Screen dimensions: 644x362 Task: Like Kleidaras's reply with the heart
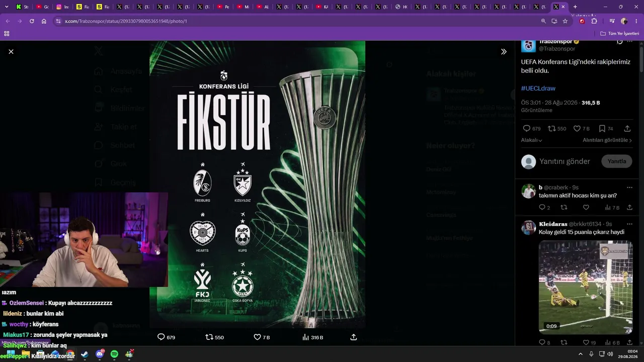586,342
